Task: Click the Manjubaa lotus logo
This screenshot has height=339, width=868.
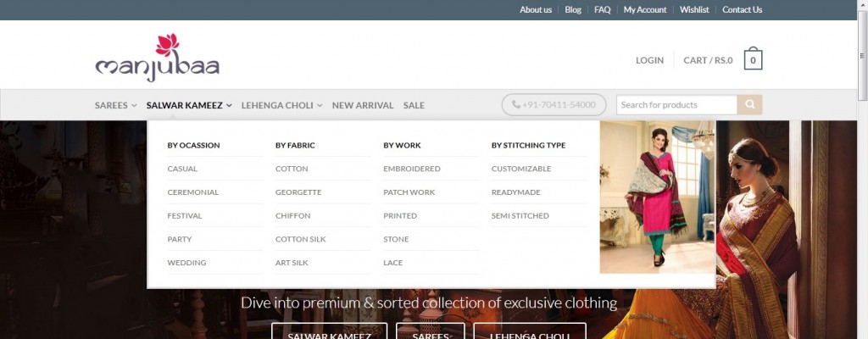Action: pyautogui.click(x=157, y=58)
